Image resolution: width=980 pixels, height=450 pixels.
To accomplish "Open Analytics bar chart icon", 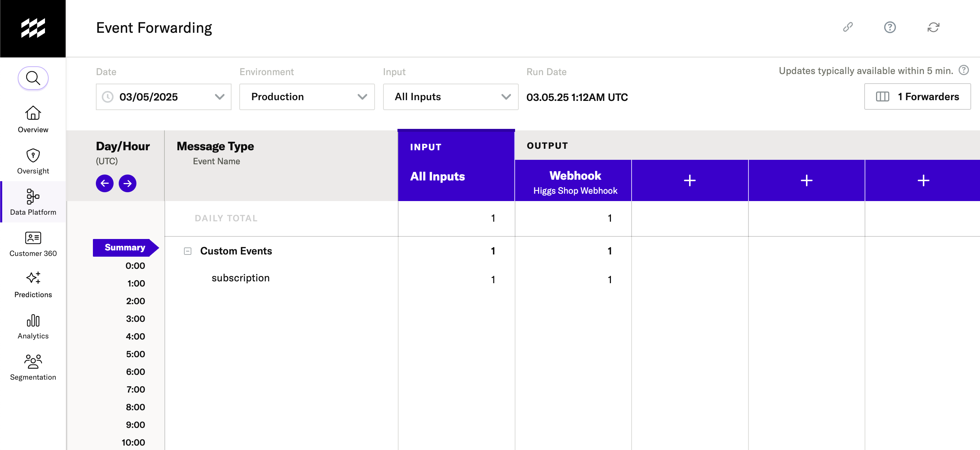I will point(33,320).
